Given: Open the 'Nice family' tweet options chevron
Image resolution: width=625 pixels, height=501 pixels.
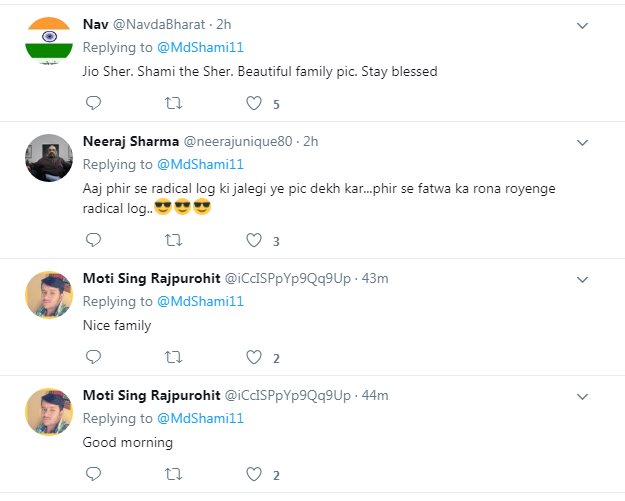Looking at the screenshot, I should pyautogui.click(x=584, y=278).
